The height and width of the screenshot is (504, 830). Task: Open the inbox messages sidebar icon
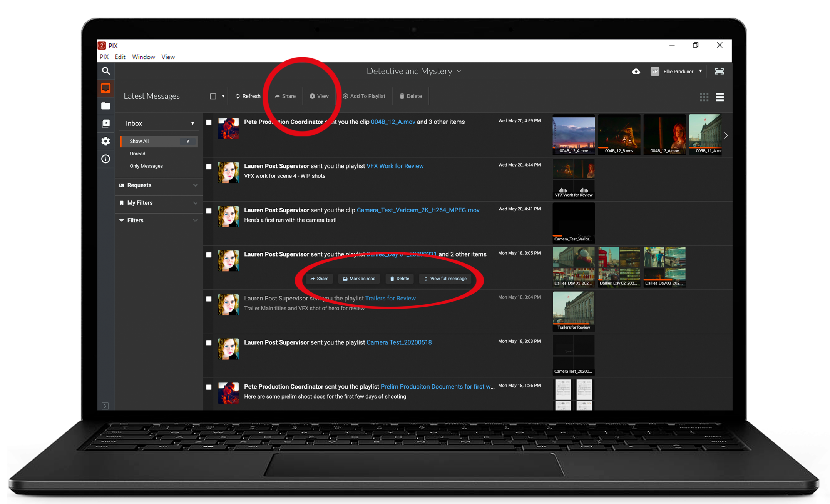106,88
